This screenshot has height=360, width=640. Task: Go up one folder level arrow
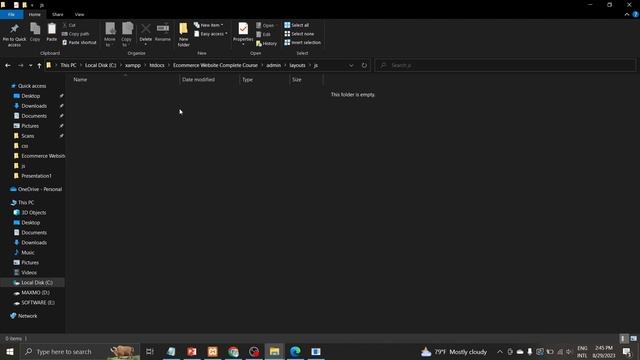tap(39, 65)
